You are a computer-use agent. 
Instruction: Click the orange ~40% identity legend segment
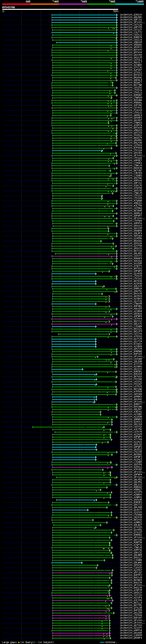[x=45, y=4]
